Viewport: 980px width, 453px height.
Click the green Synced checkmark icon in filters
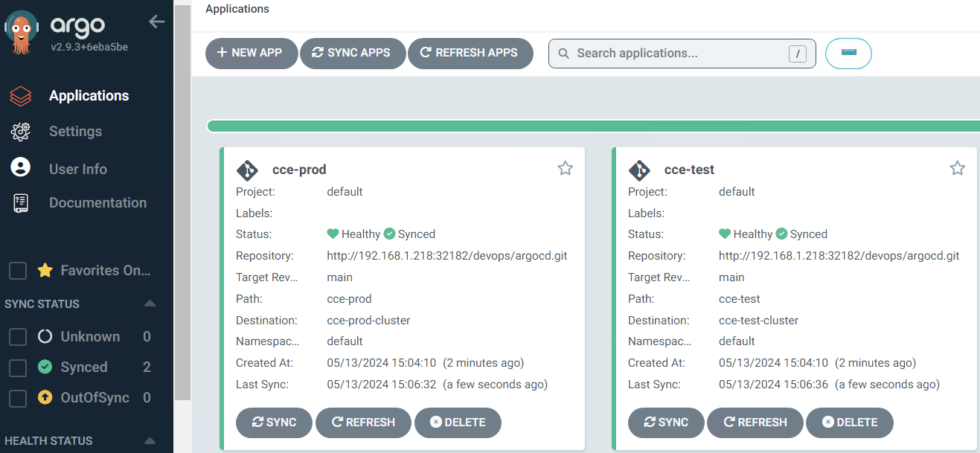[x=45, y=367]
